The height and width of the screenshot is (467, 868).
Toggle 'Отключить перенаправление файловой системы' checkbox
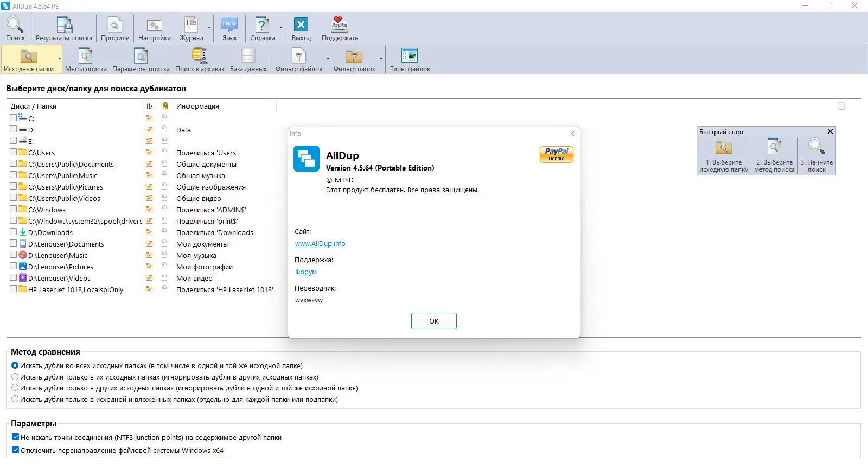click(15, 450)
